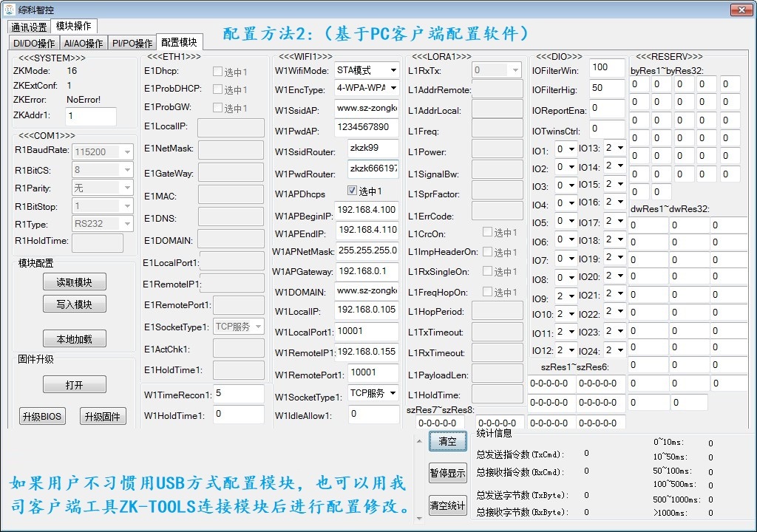Open the IO9 mode dropdown
This screenshot has height=532, width=757.
click(x=566, y=296)
